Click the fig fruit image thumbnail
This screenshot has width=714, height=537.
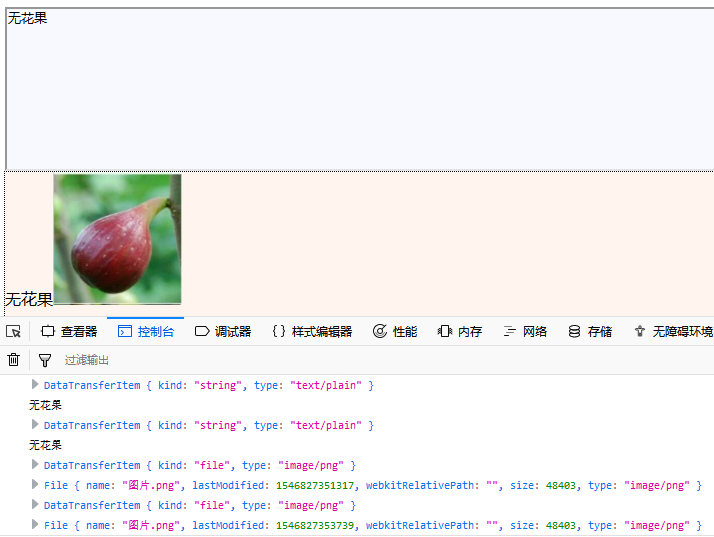pyautogui.click(x=117, y=239)
